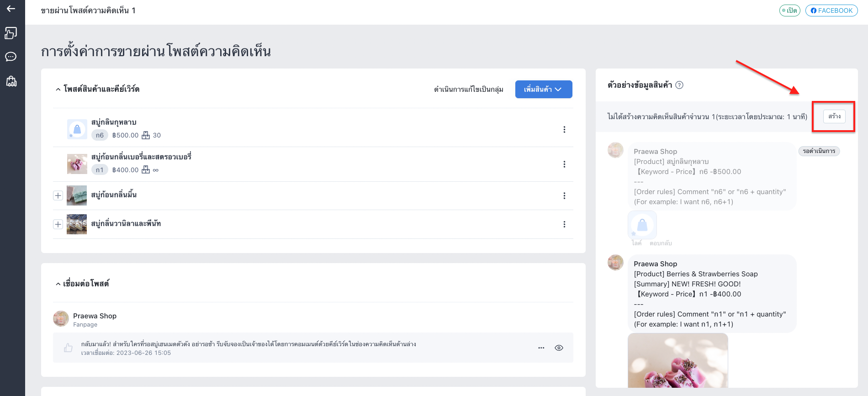Click product name สบู่ก้อนกลิ่นเบอร์รี่และสตรอวเบอร์รี่

click(x=141, y=157)
